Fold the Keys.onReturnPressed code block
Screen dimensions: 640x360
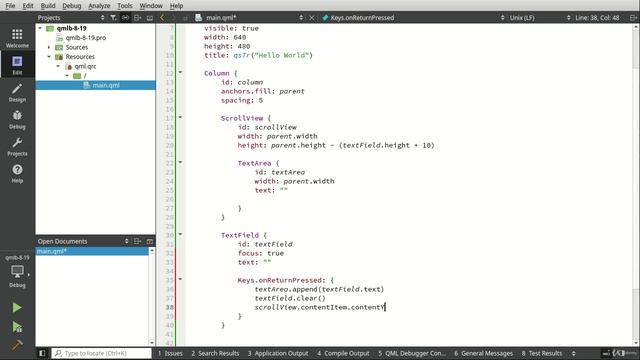180,280
